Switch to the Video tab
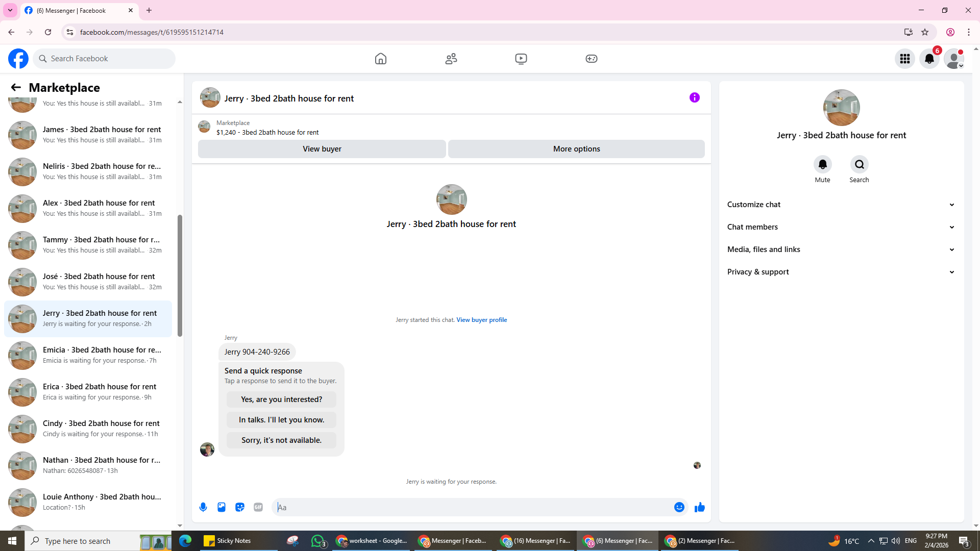980x551 pixels. click(x=521, y=59)
